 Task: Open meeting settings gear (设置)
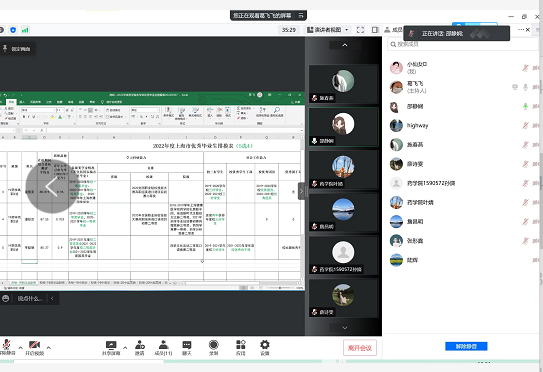(265, 348)
